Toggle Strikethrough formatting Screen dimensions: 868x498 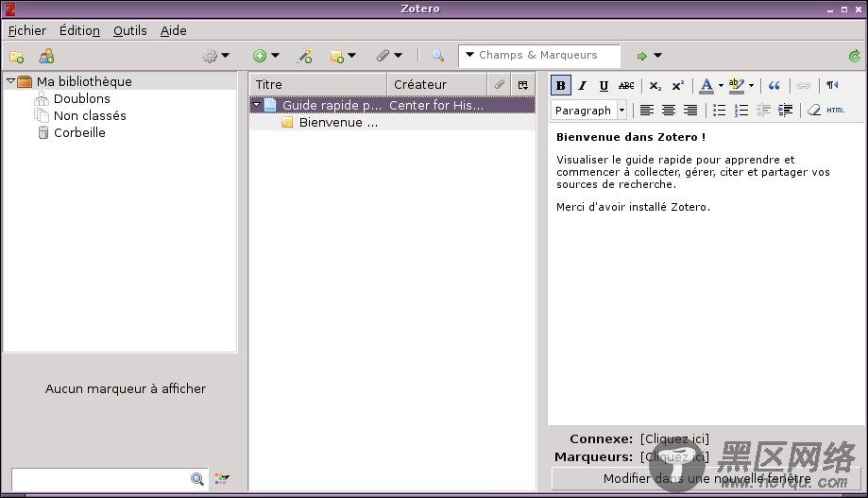coord(626,85)
